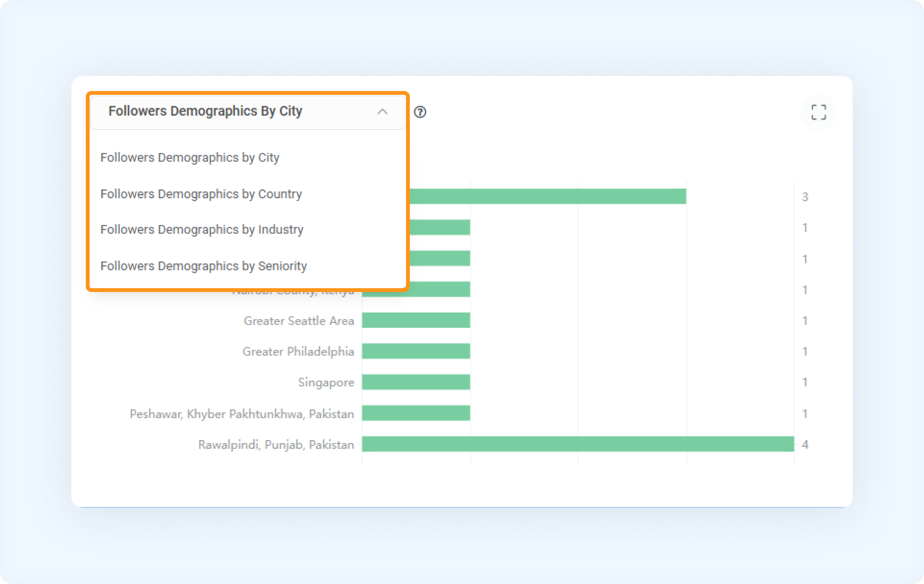Select Followers Demographics by City option
This screenshot has height=584, width=924.
pos(190,158)
